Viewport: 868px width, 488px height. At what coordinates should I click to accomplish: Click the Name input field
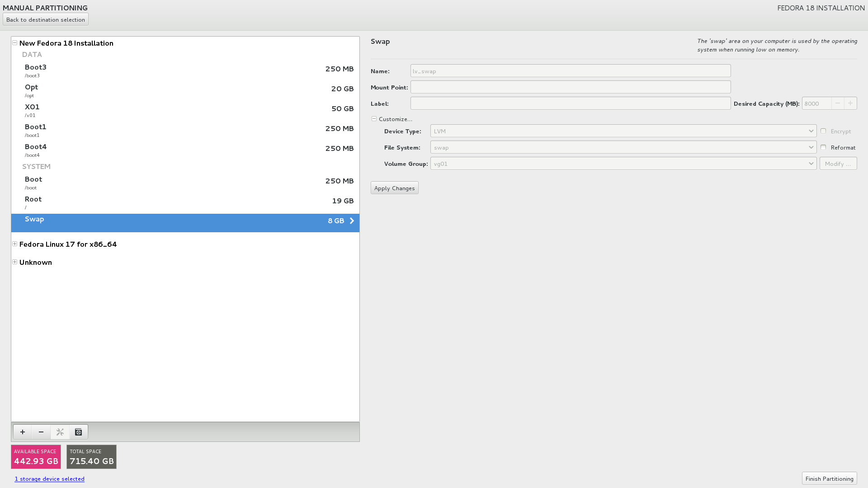click(x=571, y=71)
